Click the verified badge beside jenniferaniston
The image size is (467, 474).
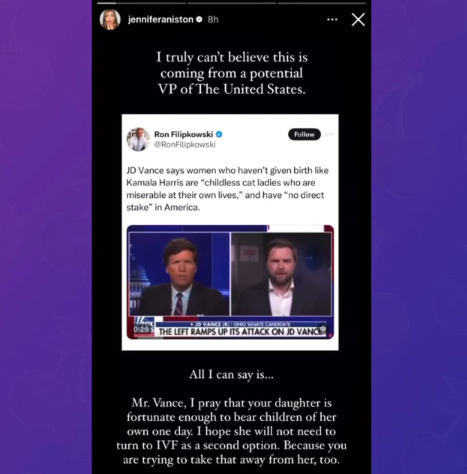coord(199,20)
